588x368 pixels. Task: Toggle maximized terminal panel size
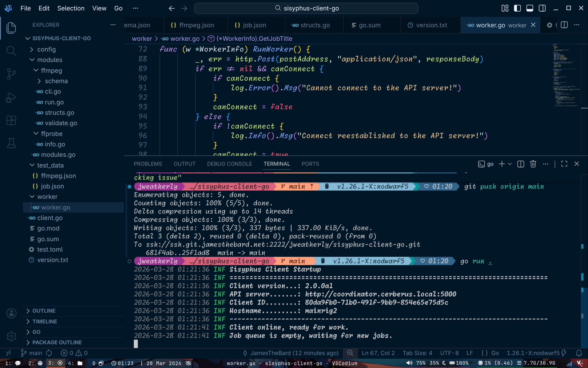564,164
